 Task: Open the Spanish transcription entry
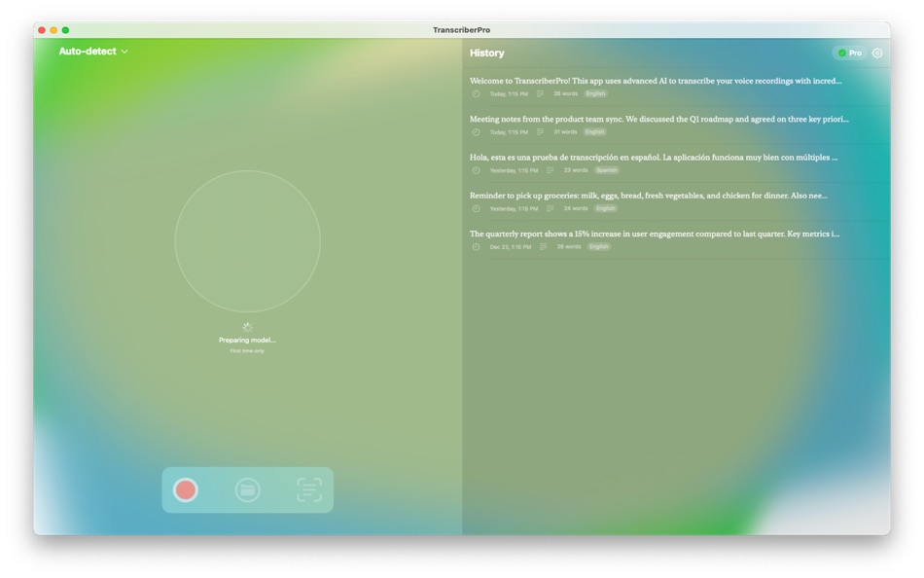pyautogui.click(x=659, y=157)
